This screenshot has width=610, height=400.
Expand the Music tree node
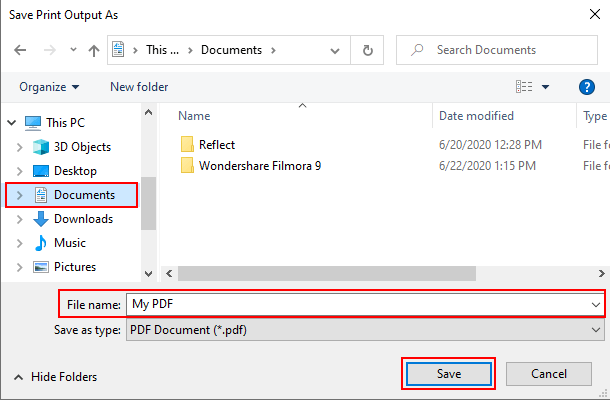[19, 244]
